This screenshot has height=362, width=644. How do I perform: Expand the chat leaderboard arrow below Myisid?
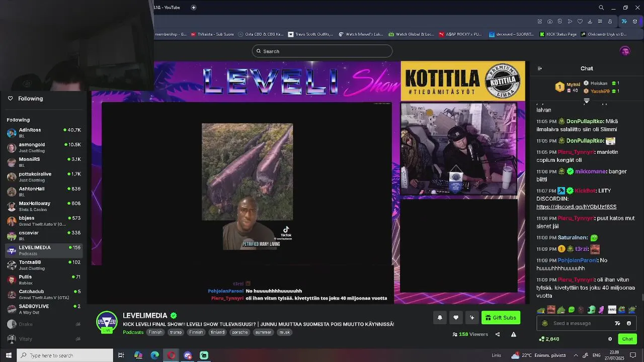point(587,101)
